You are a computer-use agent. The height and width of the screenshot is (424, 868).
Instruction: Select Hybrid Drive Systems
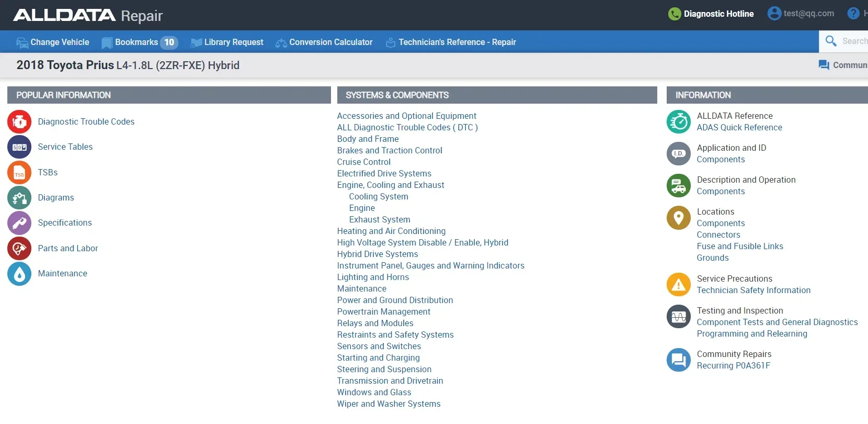pyautogui.click(x=378, y=254)
